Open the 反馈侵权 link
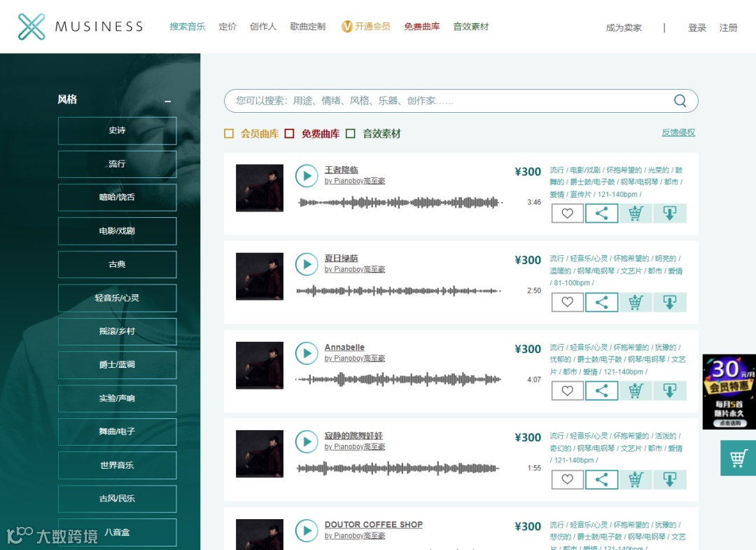 [x=678, y=132]
